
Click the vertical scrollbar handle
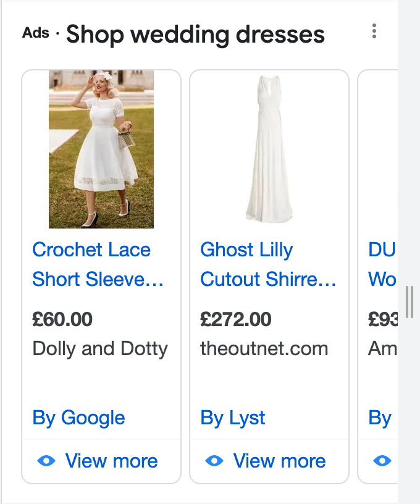click(409, 302)
